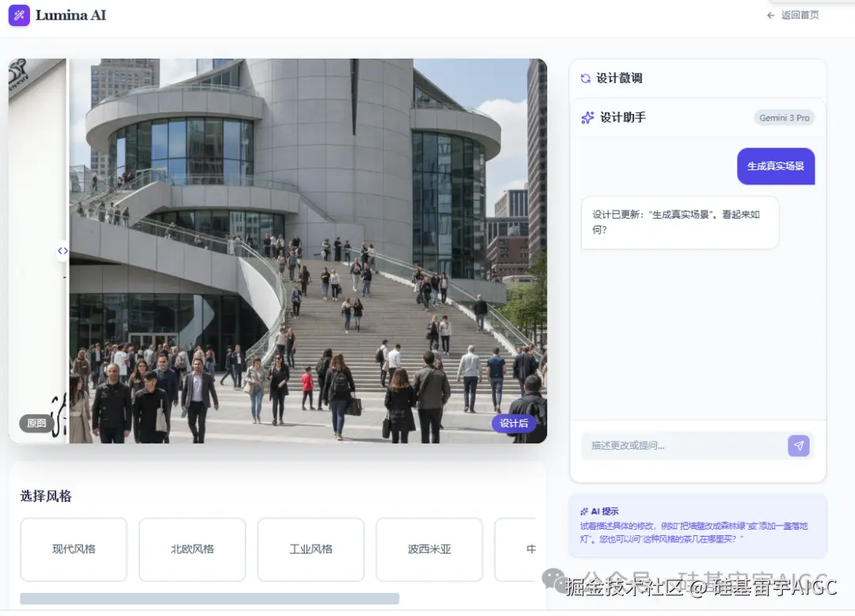Select the sparkles icon next to 设计助手
The width and height of the screenshot is (855, 616).
pyautogui.click(x=586, y=117)
